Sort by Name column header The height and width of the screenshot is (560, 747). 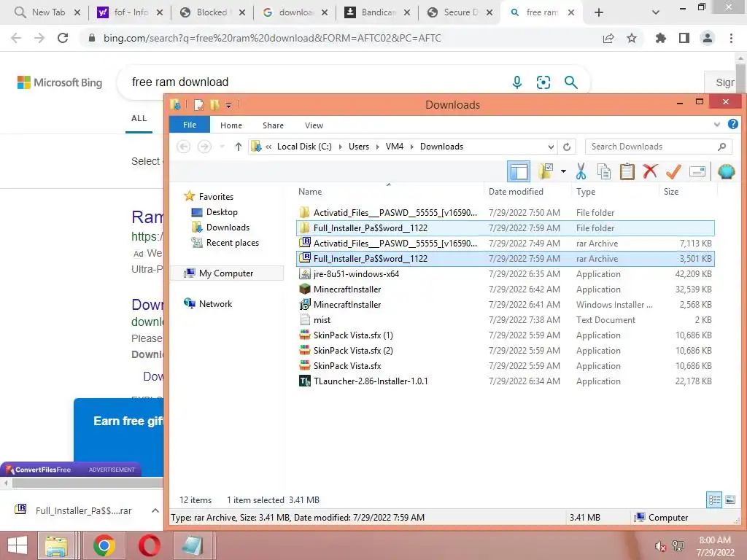click(310, 192)
